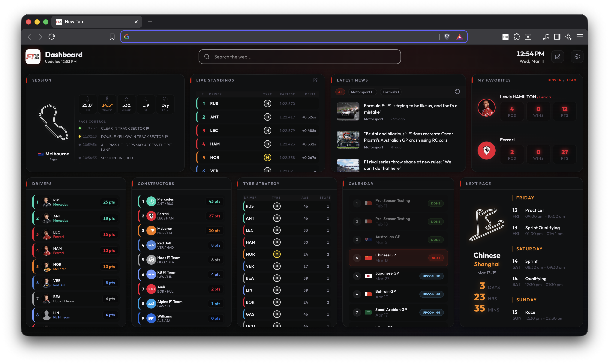Open the Brave Rewards triangle icon
This screenshot has height=364, width=609.
click(459, 37)
